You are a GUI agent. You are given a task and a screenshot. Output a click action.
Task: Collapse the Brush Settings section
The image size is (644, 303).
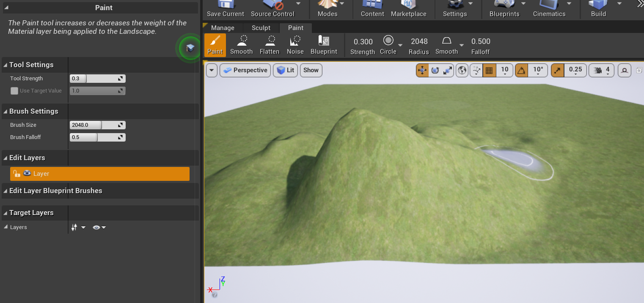[6, 112]
